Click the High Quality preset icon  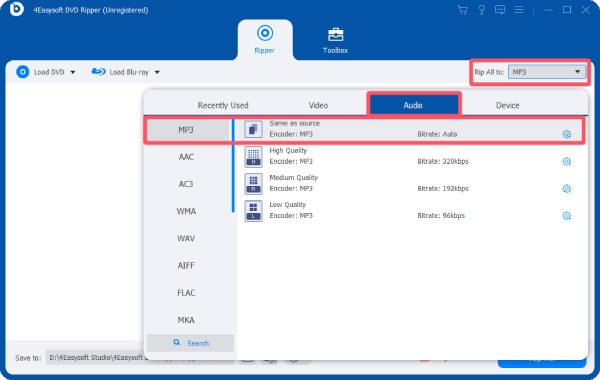click(x=253, y=157)
